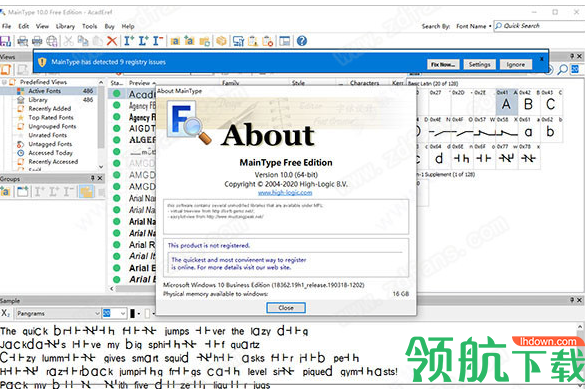Click the Quick Search input field
585x389 pixels.
click(x=539, y=26)
